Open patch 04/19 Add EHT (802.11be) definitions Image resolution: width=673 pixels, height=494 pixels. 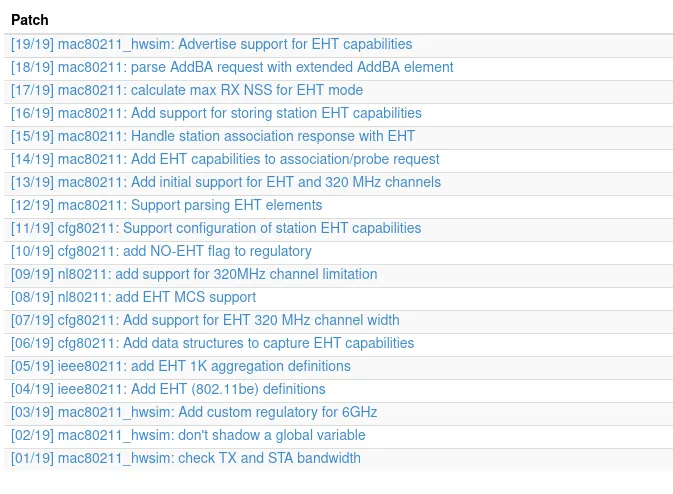168,389
